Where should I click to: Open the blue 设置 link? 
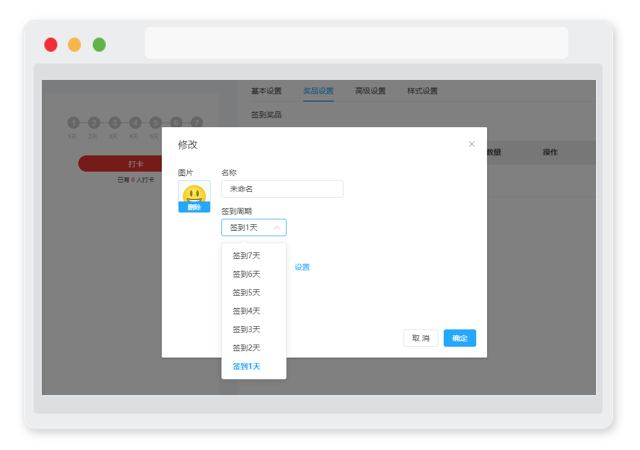302,267
